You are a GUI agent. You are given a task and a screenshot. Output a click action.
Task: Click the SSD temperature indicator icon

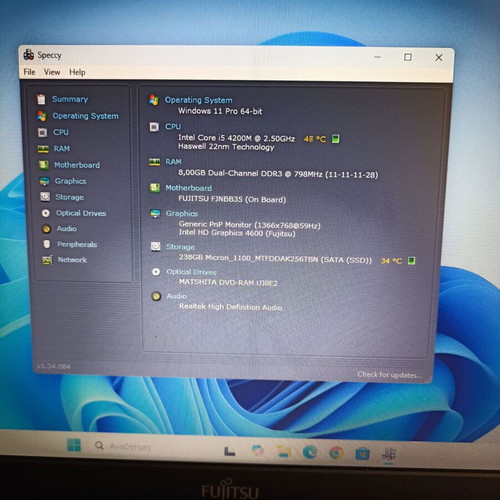click(x=412, y=261)
